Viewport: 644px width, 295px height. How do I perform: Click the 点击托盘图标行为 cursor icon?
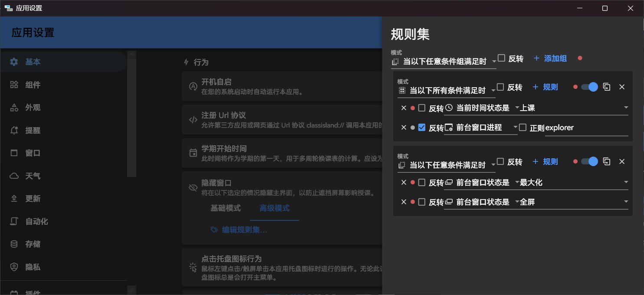193,267
